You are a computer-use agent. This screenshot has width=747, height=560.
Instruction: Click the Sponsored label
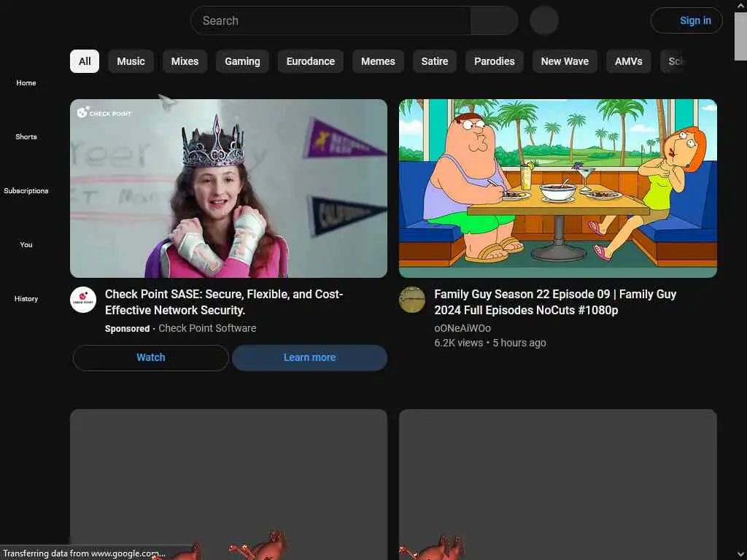(x=127, y=329)
